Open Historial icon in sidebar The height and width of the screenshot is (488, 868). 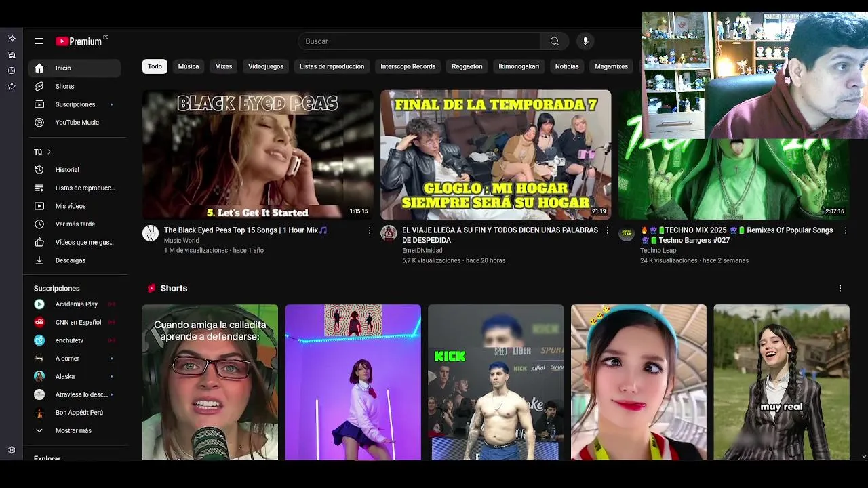[x=39, y=170]
